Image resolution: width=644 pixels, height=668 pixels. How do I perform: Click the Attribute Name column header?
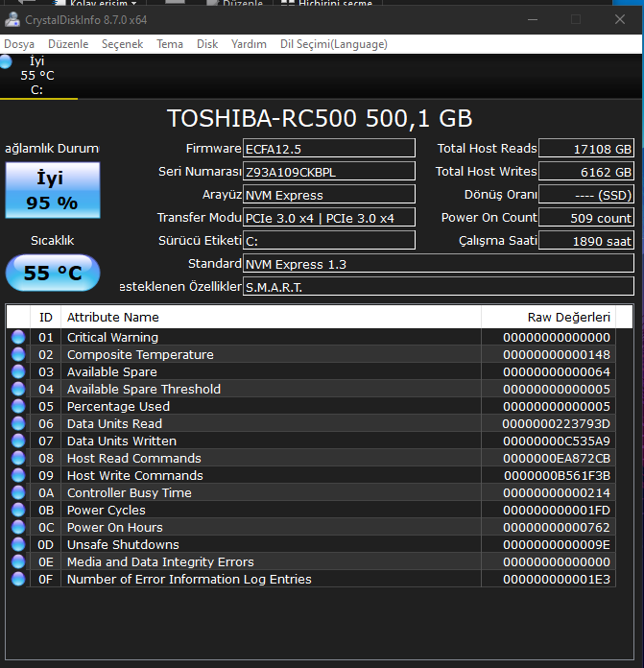click(x=271, y=317)
